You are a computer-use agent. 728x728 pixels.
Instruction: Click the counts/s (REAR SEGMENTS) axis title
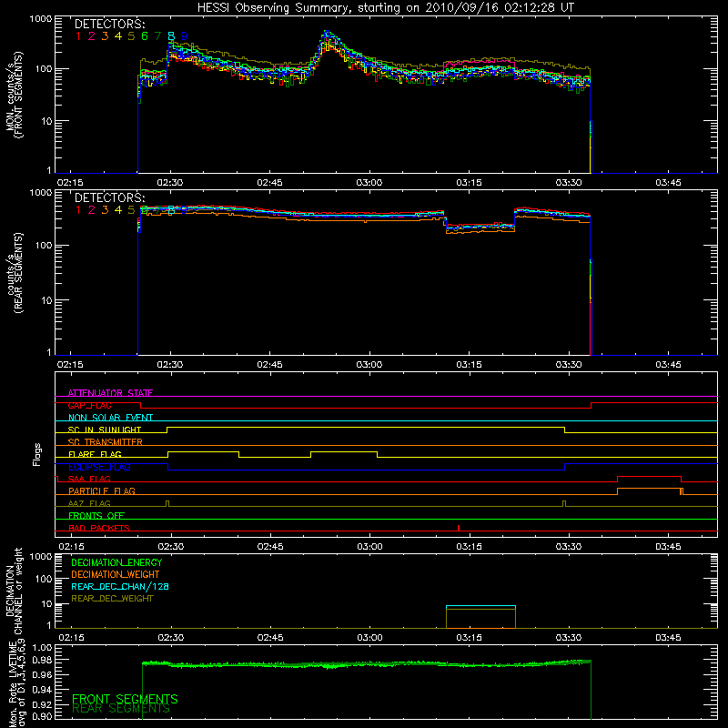point(15,273)
